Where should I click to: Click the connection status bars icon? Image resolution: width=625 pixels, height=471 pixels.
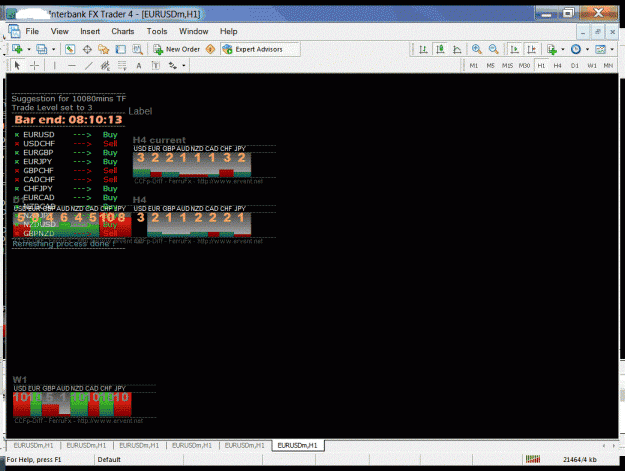(533, 459)
